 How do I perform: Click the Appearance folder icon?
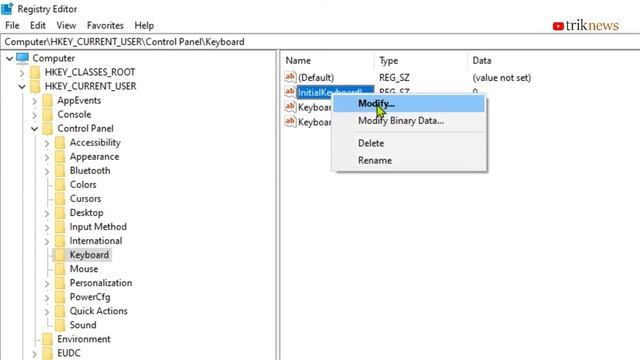[x=60, y=157]
